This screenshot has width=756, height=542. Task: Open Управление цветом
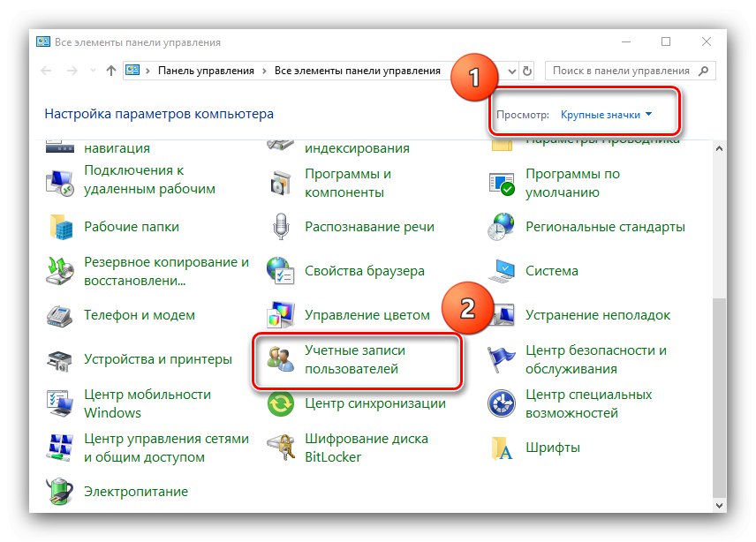pyautogui.click(x=369, y=314)
